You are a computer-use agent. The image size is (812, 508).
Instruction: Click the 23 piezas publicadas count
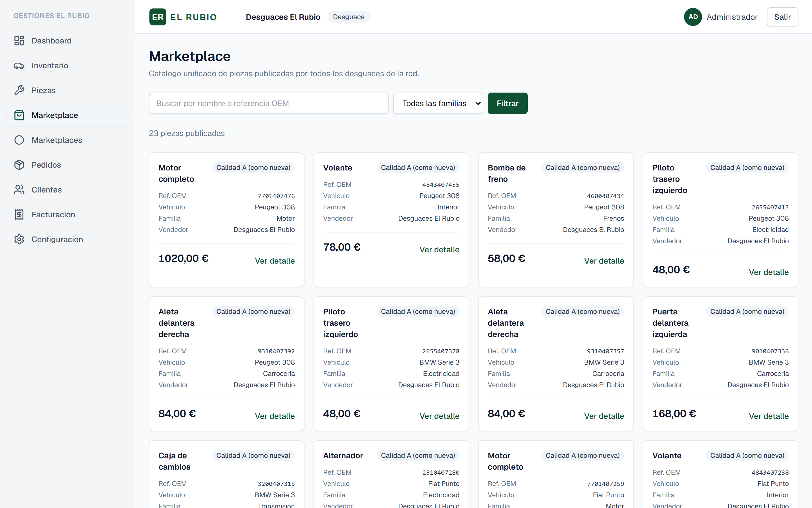pos(187,133)
